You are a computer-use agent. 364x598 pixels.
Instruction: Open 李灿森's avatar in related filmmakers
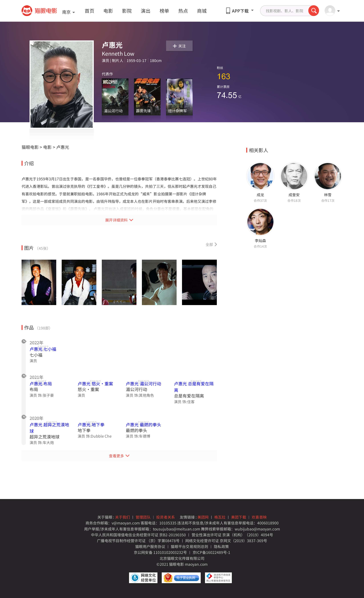(x=260, y=222)
